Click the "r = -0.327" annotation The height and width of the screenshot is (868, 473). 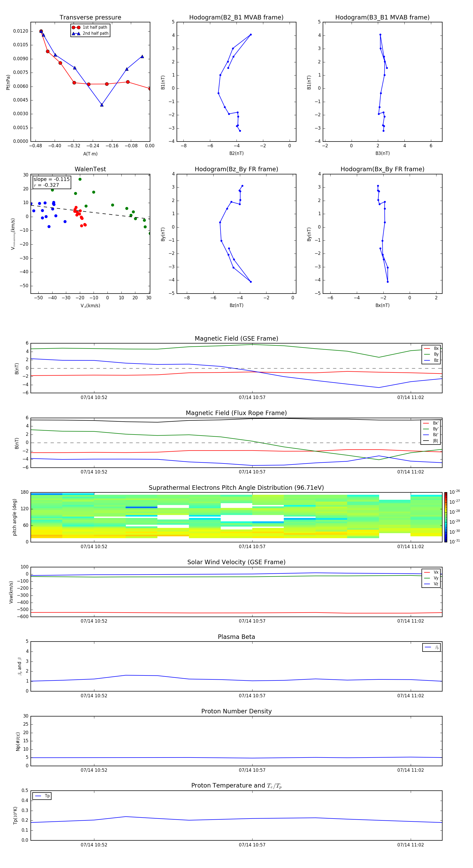(x=47, y=185)
